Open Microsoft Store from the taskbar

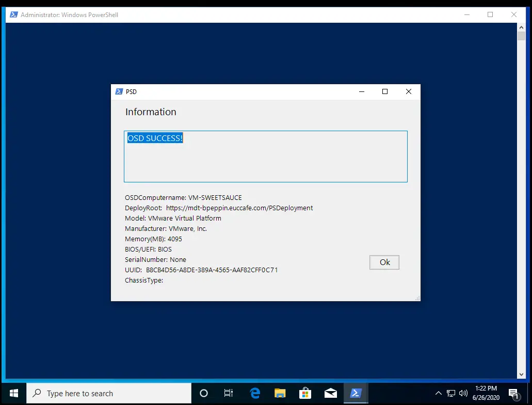click(x=305, y=393)
